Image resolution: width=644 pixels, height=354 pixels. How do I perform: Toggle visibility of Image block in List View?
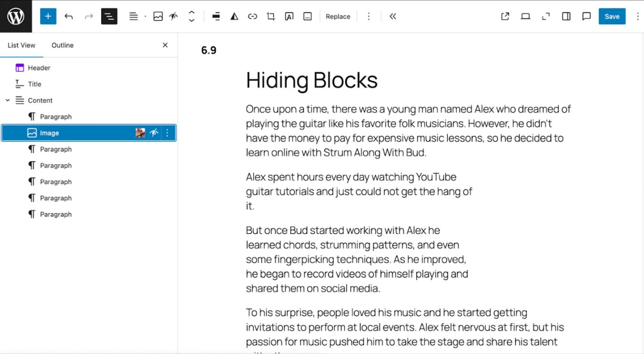point(154,133)
